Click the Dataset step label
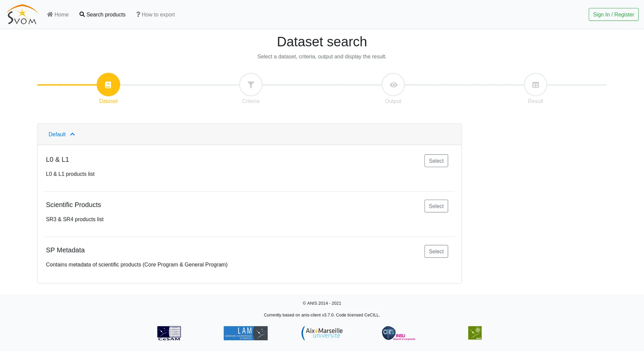The width and height of the screenshot is (644, 351). (x=108, y=101)
